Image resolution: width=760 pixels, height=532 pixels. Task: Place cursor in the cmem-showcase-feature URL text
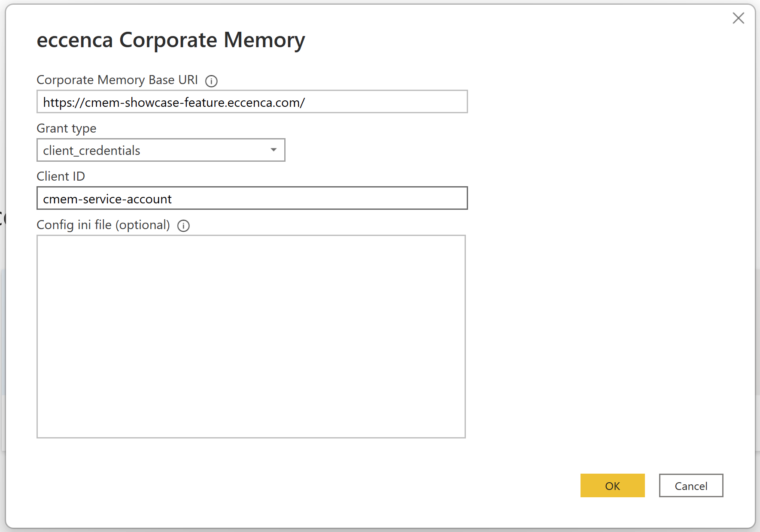click(174, 103)
